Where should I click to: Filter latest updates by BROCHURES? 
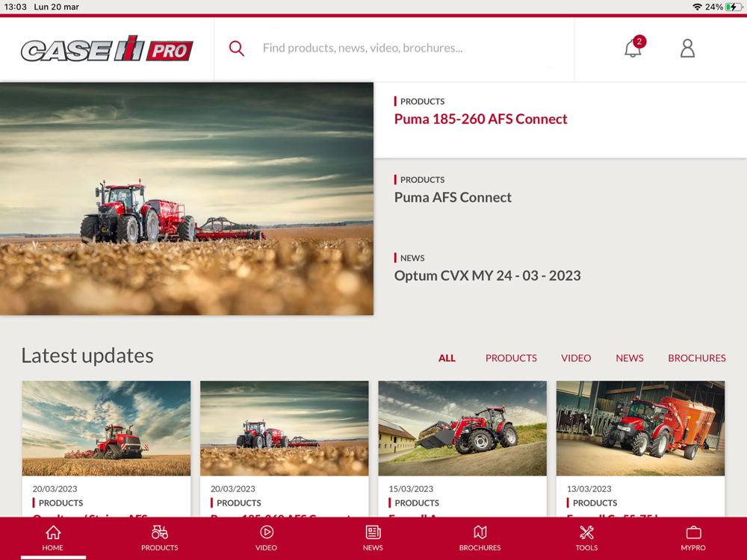coord(696,358)
